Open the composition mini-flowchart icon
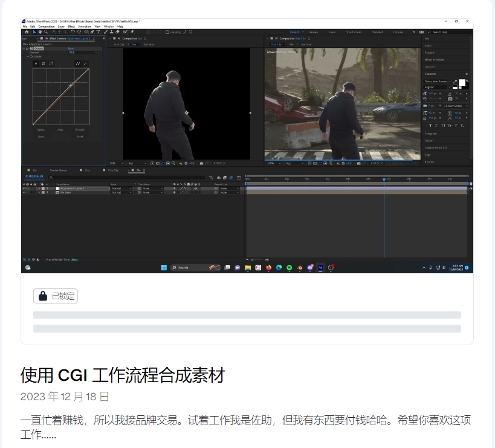 (x=210, y=178)
